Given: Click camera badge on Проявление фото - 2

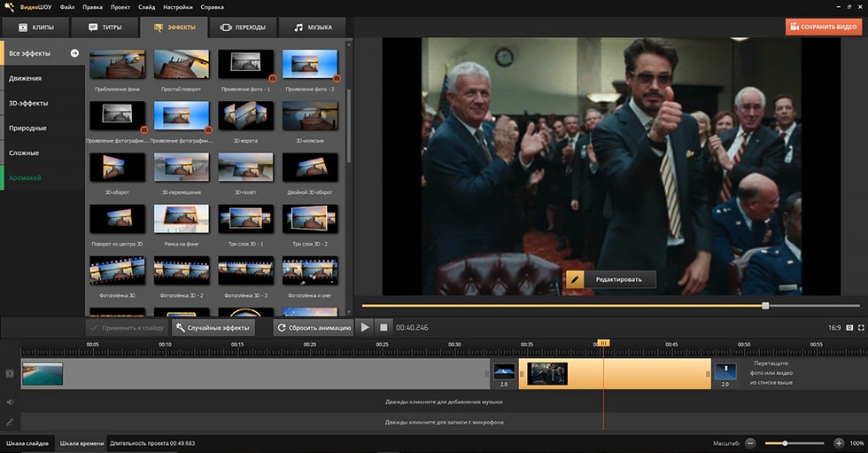Looking at the screenshot, I should click(x=337, y=78).
